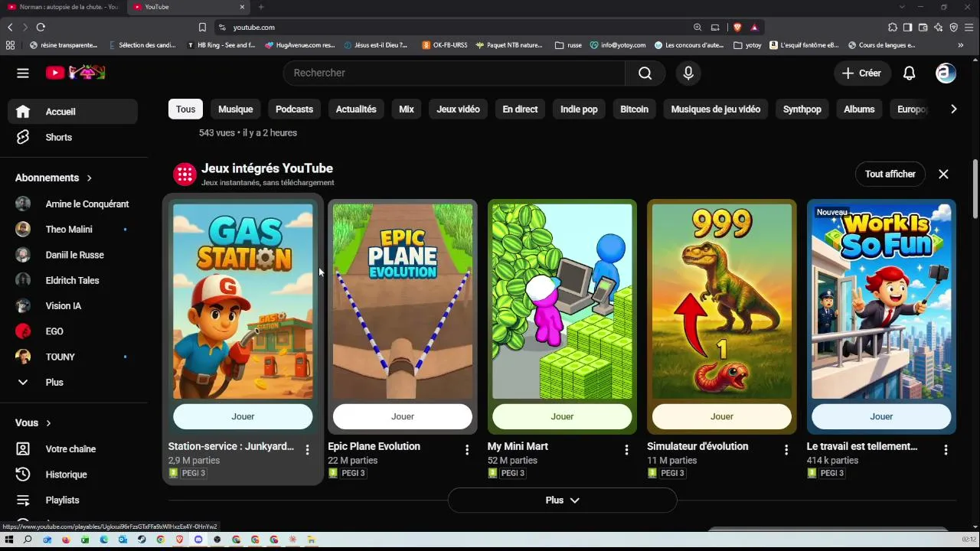Show more filter chips with right arrow
This screenshot has height=551, width=980.
point(953,109)
